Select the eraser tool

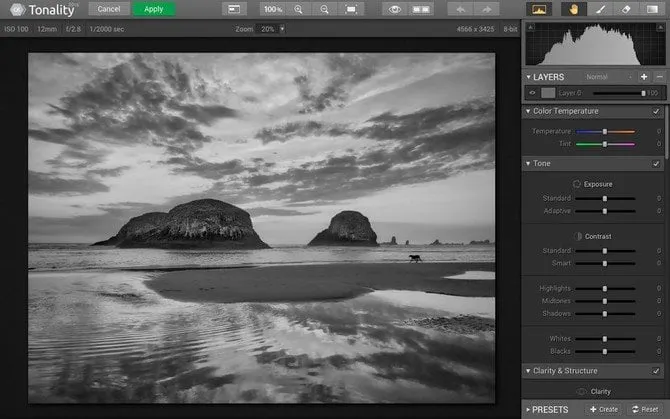coord(626,9)
